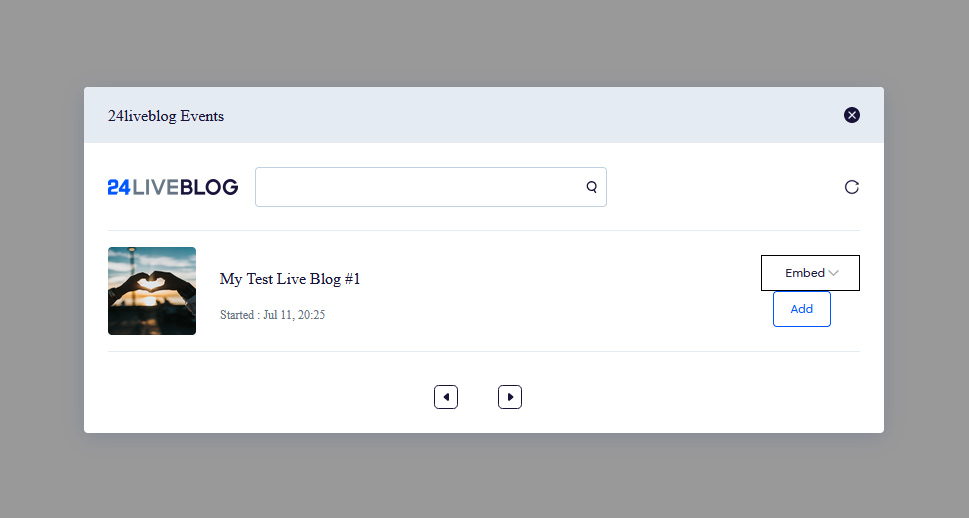This screenshot has height=518, width=969.
Task: Add My Test Live Blog #1
Action: click(x=802, y=309)
